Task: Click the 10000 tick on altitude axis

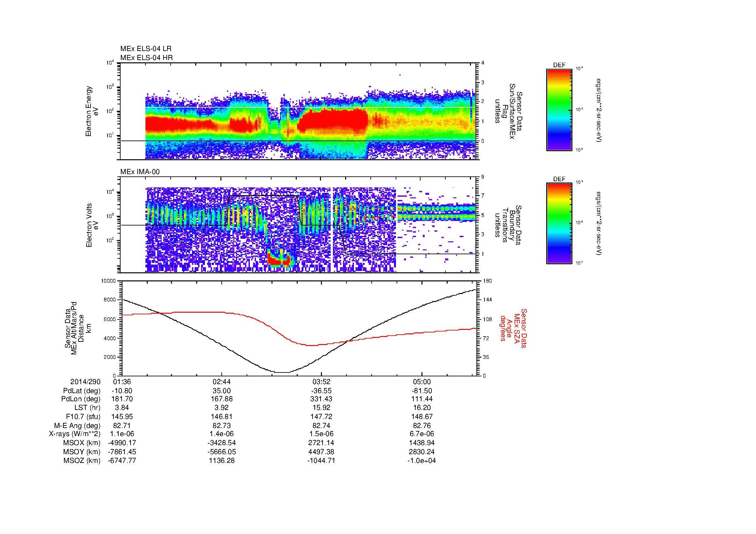Action: (108, 281)
